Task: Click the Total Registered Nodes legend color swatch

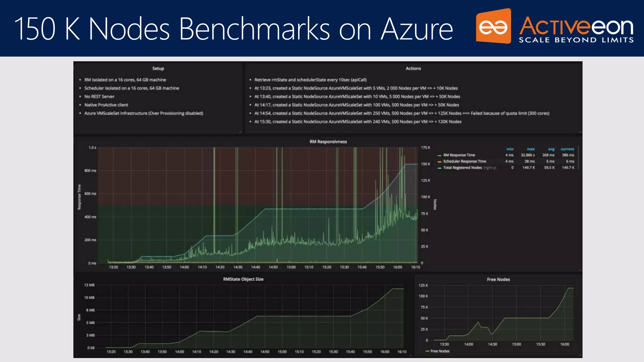Action: [440, 168]
